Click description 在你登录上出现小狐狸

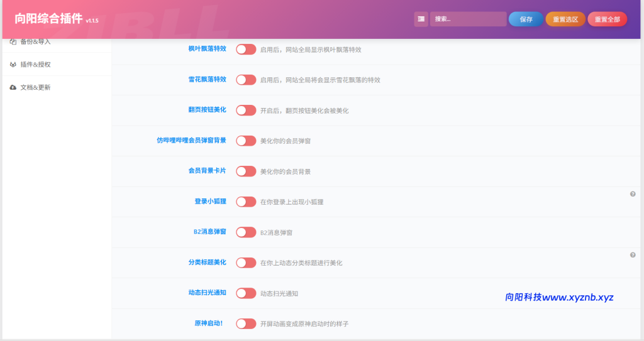pyautogui.click(x=292, y=202)
